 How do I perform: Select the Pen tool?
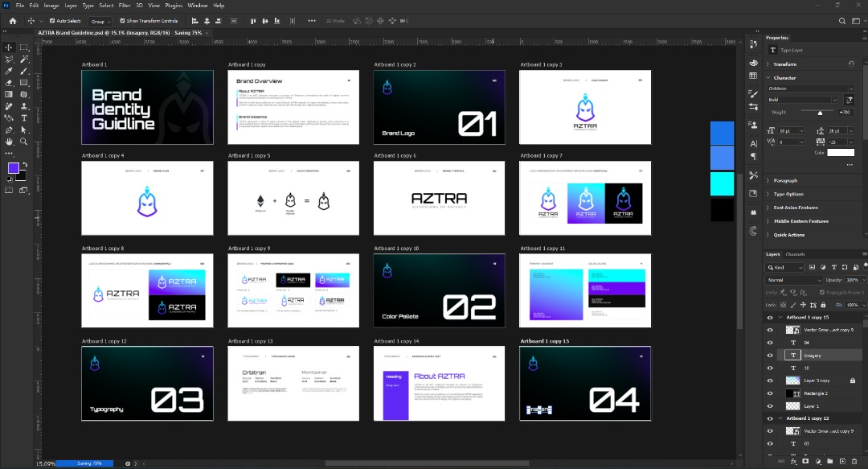[x=9, y=130]
